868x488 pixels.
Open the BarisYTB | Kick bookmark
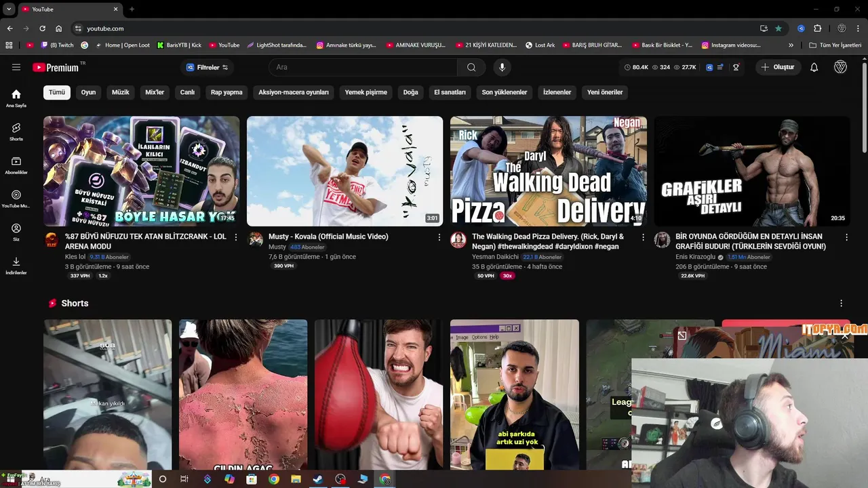pyautogui.click(x=179, y=45)
